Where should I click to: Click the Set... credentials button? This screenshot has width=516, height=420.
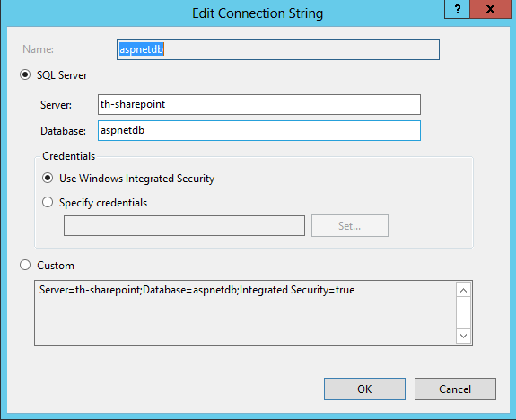[350, 226]
